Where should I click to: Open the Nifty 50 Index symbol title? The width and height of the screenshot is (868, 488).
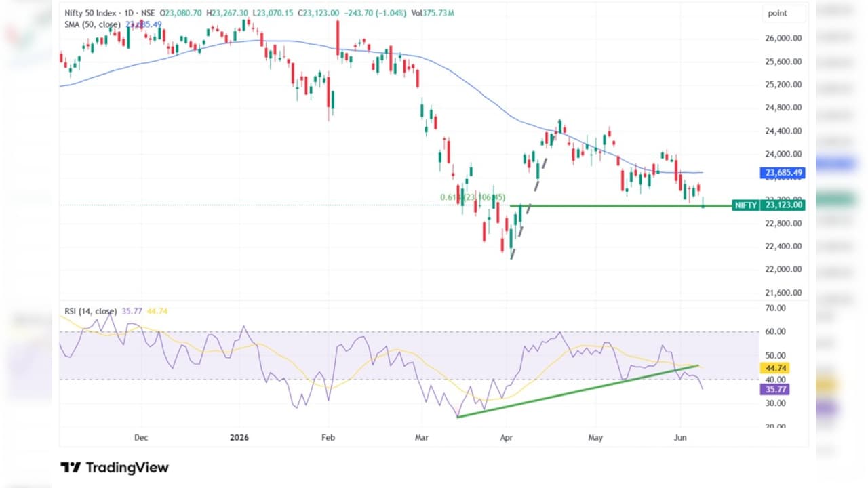click(x=92, y=14)
